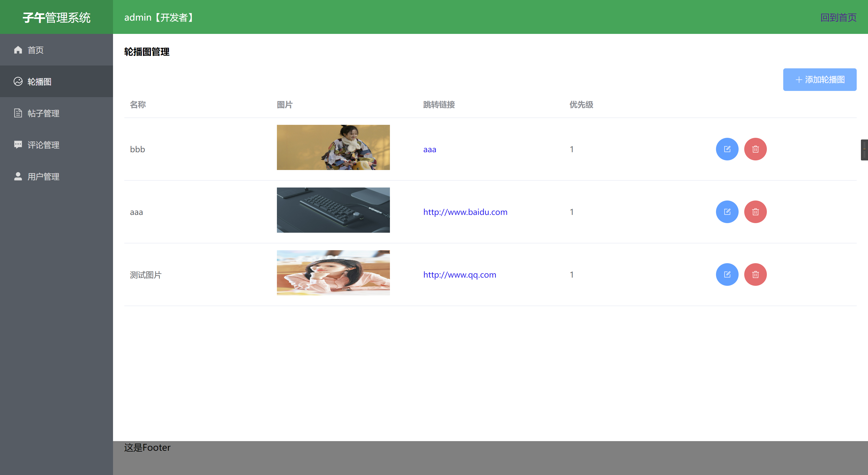Click the keyboard thumbnail image

(x=333, y=210)
